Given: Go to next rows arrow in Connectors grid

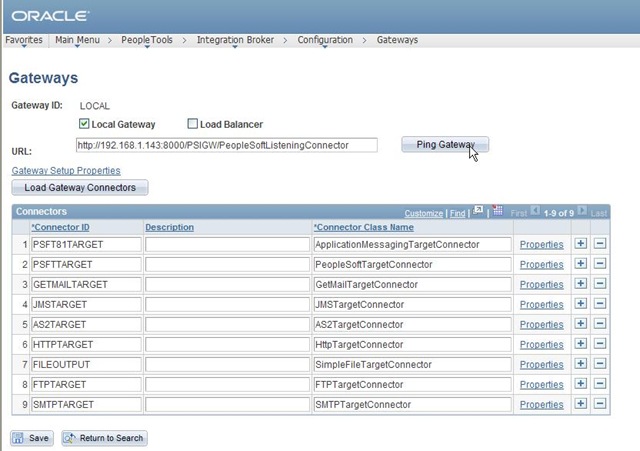Looking at the screenshot, I should pyautogui.click(x=582, y=211).
